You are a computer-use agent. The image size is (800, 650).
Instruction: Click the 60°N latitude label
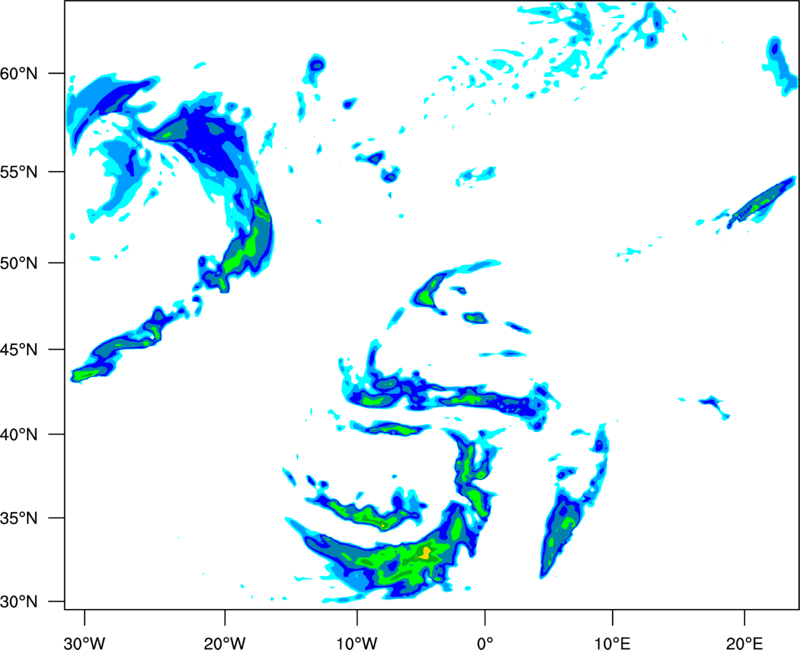[19, 74]
